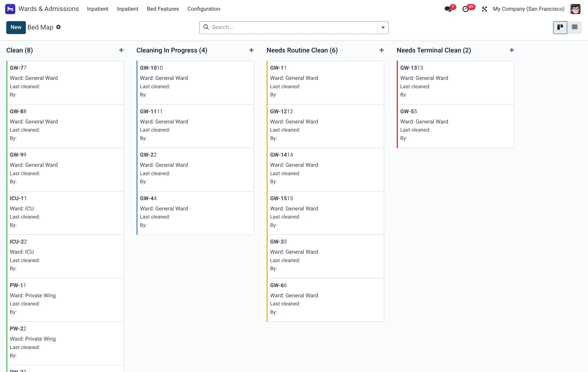Open My Company (San Francisco) switcher

point(528,9)
